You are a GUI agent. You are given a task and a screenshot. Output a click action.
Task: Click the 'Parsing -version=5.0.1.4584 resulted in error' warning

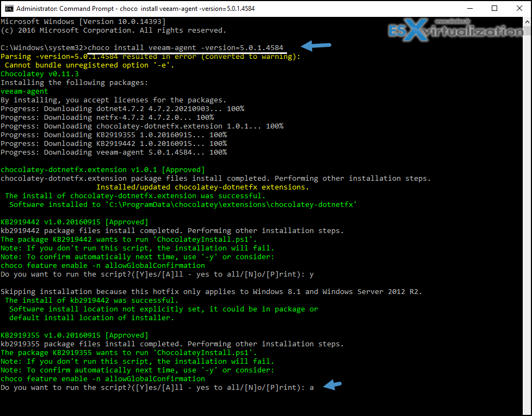pyautogui.click(x=150, y=57)
